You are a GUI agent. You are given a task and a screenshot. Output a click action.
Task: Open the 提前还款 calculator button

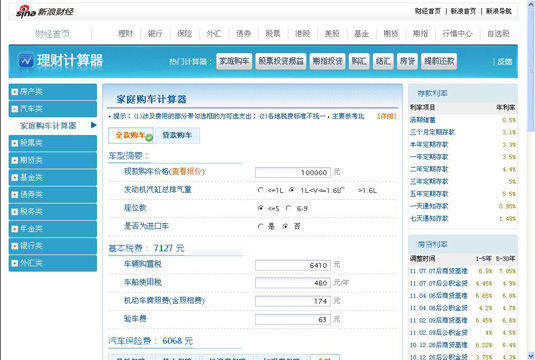pos(439,61)
